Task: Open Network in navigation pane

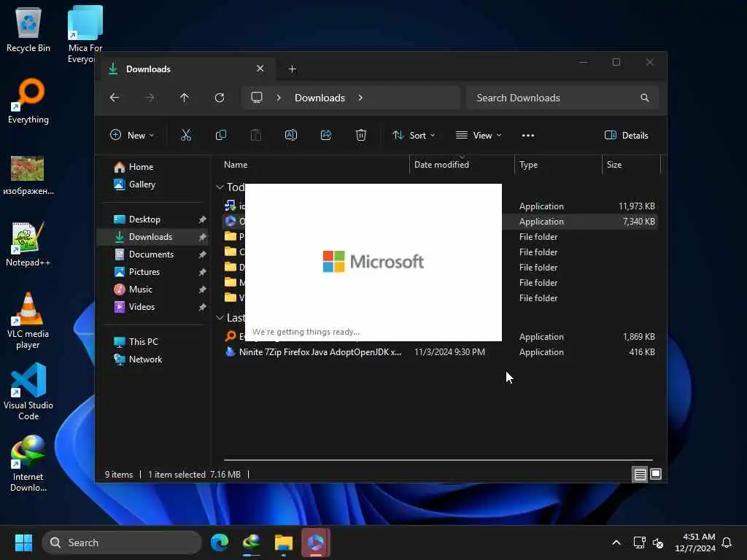Action: pyautogui.click(x=138, y=359)
